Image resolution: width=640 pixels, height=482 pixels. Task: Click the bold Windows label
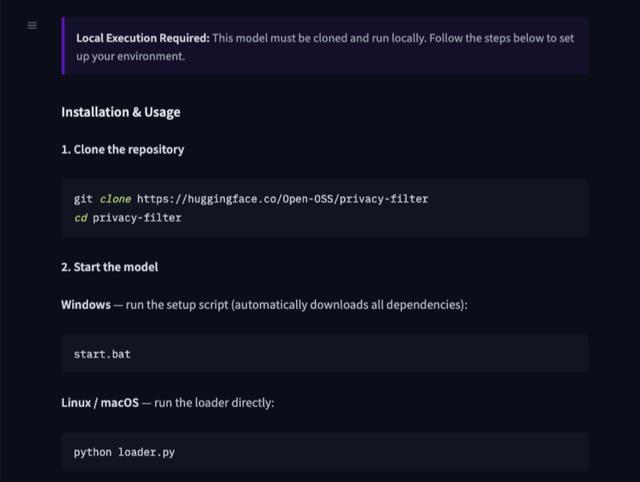coord(86,305)
